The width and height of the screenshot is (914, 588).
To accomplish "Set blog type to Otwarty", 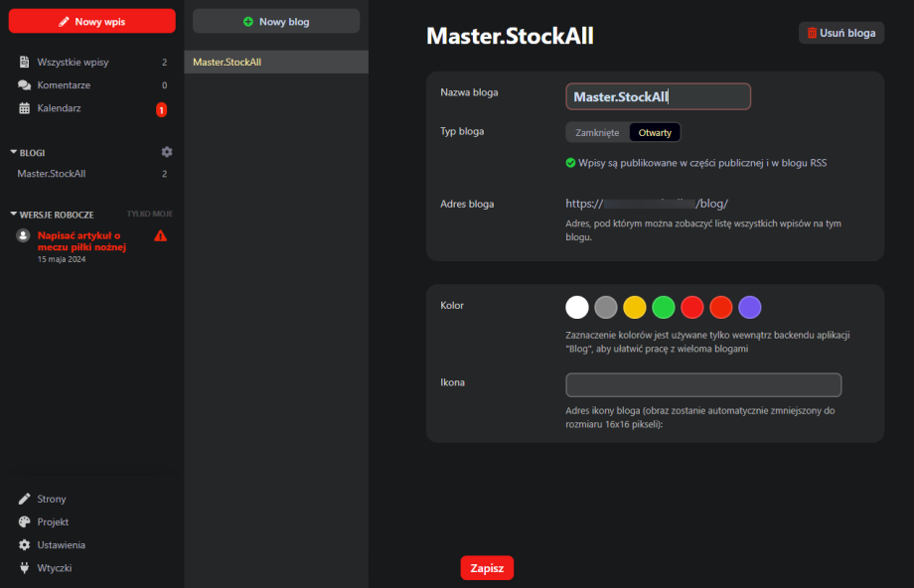I will pos(655,132).
